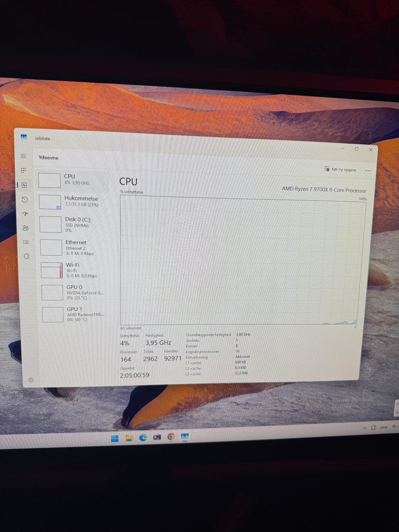Viewport: 399px width, 532px height.
Task: Select the Performance (Ydeevne) sidebar icon
Action: 24,185
